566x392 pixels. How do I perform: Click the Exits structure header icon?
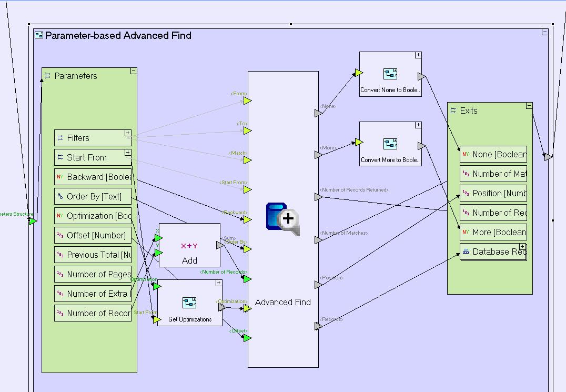point(453,110)
